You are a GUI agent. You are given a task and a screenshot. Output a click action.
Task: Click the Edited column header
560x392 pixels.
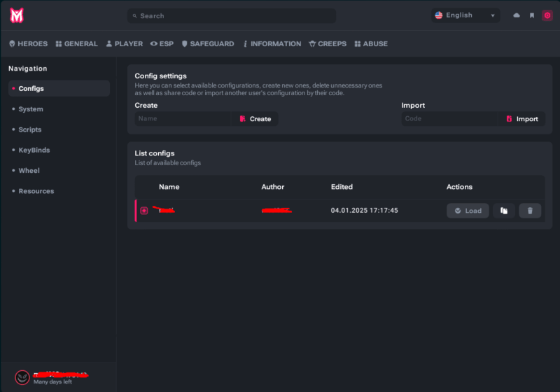tap(342, 187)
